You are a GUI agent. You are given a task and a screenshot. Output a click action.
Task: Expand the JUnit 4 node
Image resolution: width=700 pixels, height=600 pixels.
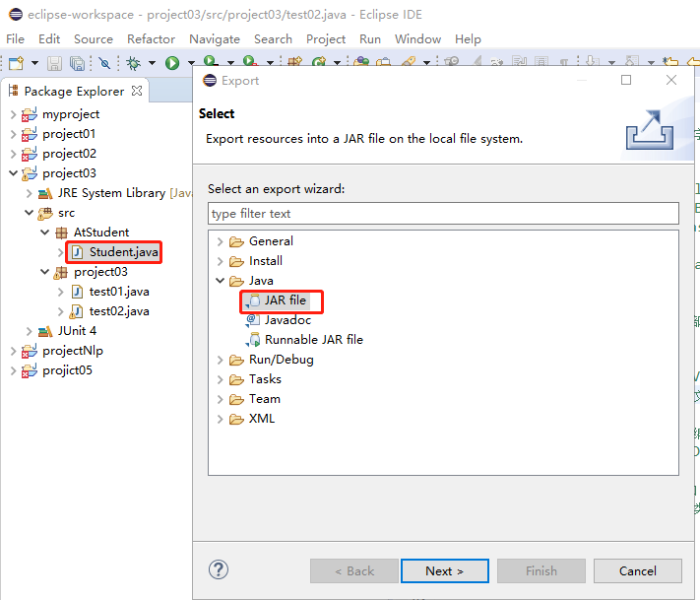click(29, 331)
